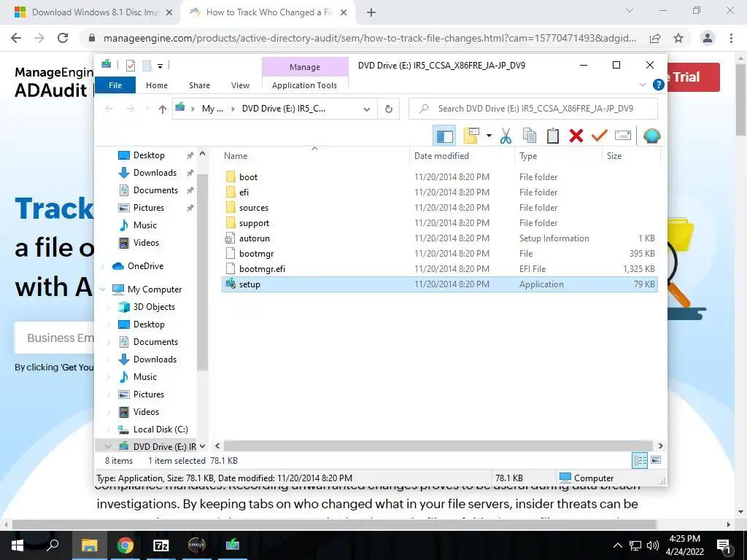Open OneDrive in navigation pane
This screenshot has width=747, height=560.
point(145,266)
